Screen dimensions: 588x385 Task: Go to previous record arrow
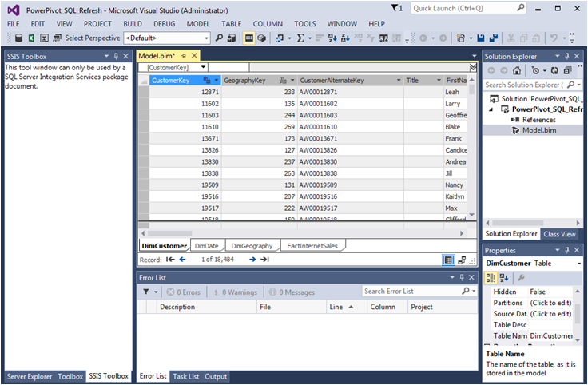coord(183,260)
